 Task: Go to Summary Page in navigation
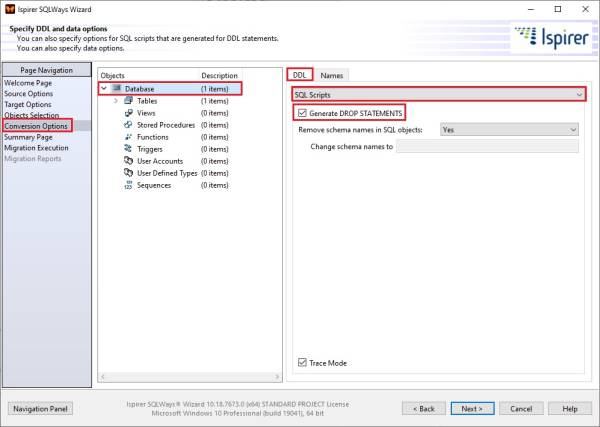click(30, 137)
